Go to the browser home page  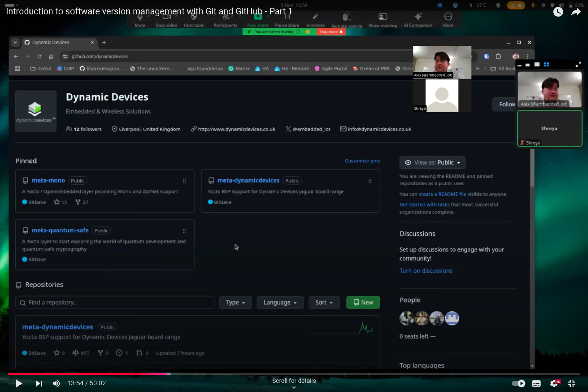tap(51, 56)
